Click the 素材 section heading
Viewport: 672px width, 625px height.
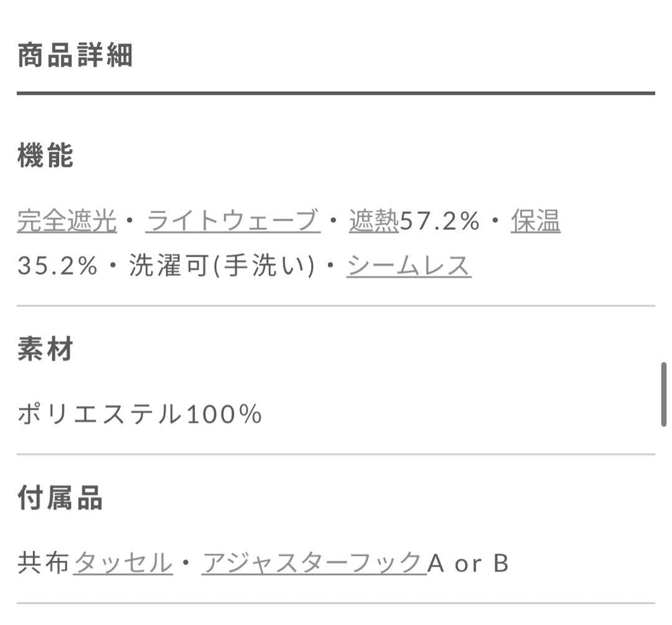click(x=45, y=349)
